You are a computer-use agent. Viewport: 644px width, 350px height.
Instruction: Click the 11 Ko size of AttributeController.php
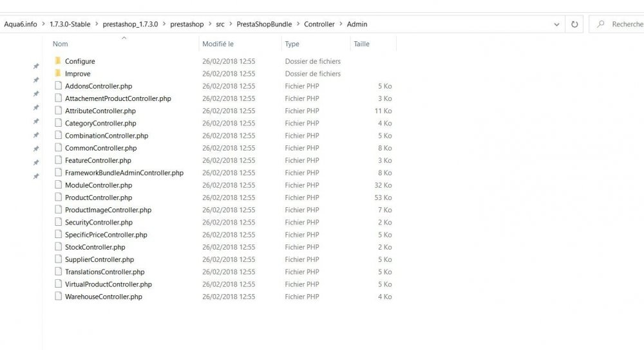point(383,111)
